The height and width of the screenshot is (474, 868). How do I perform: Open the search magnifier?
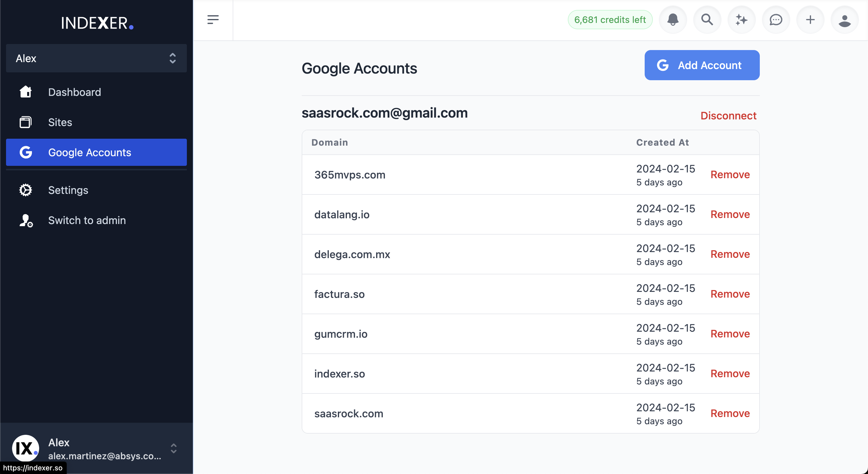coord(707,20)
